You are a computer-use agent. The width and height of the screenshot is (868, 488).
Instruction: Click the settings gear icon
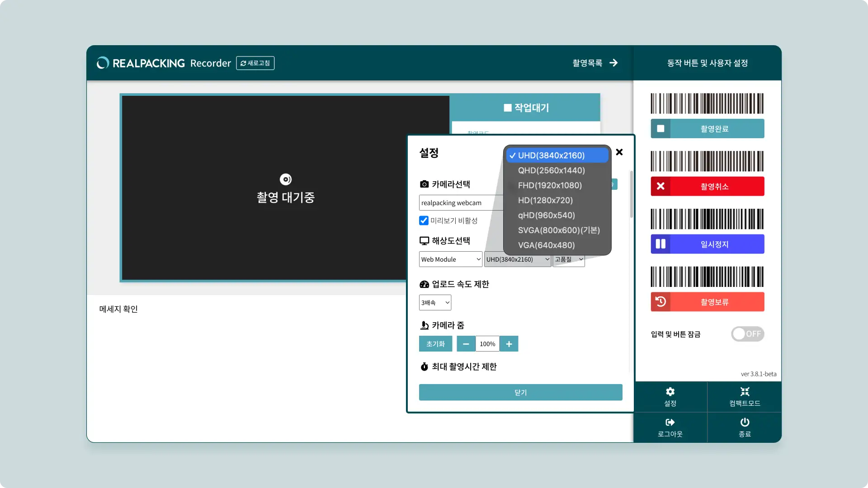click(x=670, y=392)
